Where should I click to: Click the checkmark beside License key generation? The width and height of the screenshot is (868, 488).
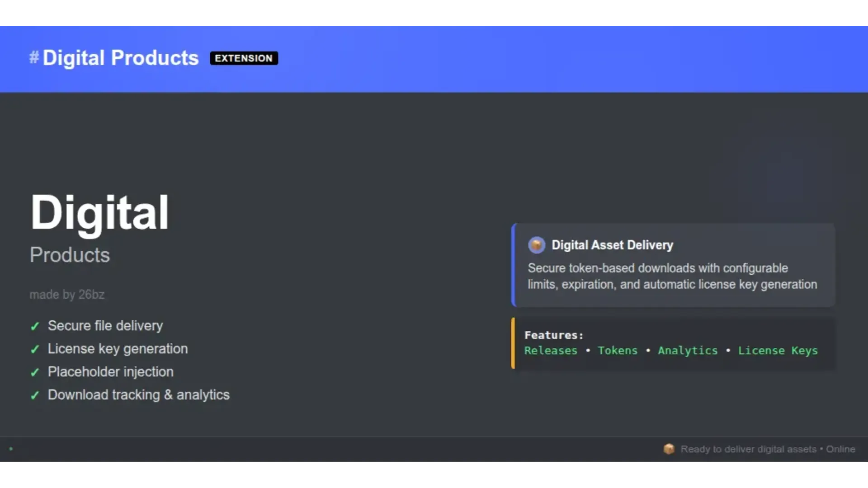click(x=35, y=349)
